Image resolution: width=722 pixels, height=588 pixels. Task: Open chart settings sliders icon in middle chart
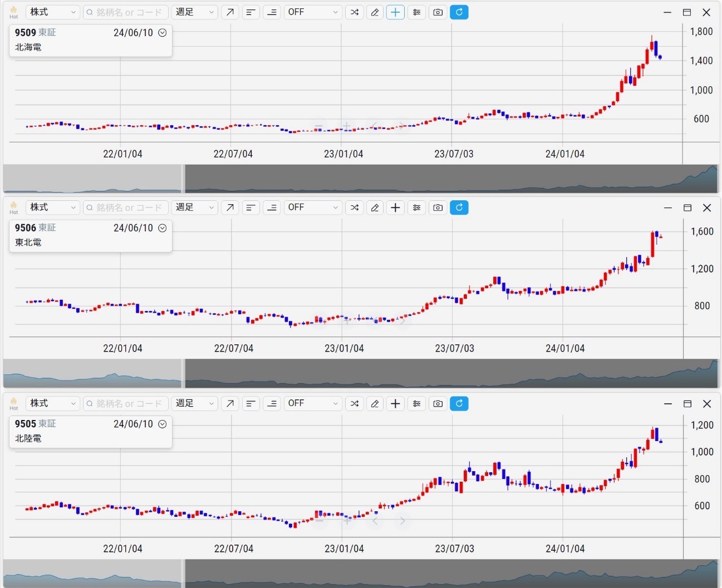tap(416, 207)
